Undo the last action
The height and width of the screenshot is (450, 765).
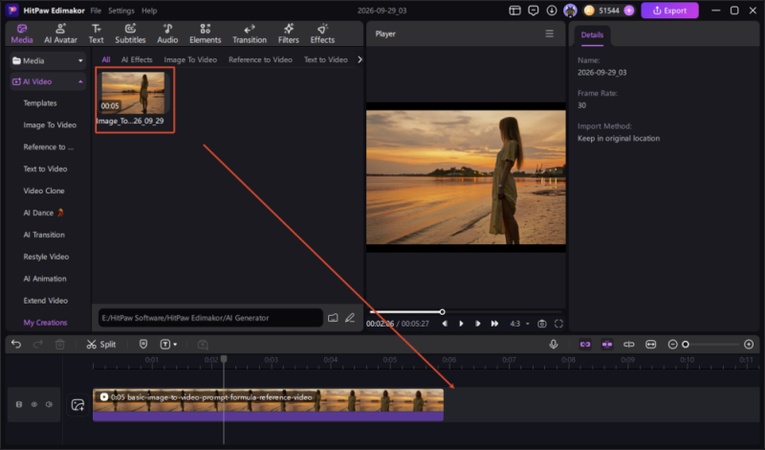tap(16, 344)
